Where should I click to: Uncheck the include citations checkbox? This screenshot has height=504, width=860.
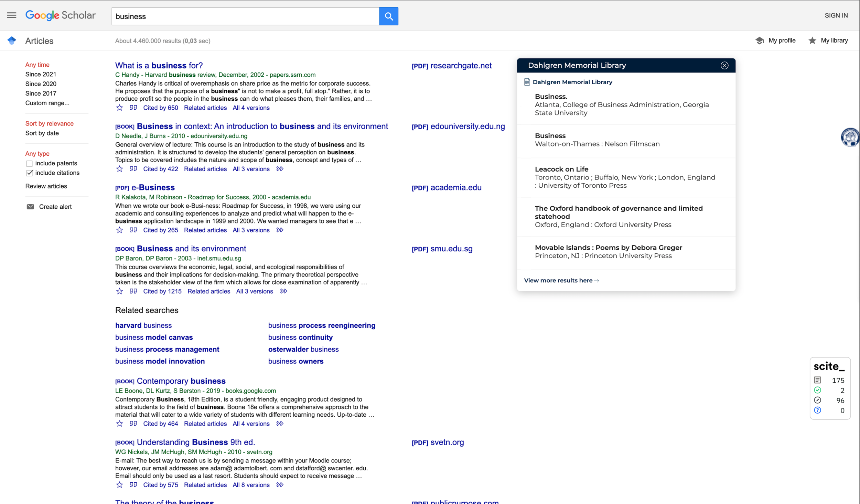(x=29, y=173)
